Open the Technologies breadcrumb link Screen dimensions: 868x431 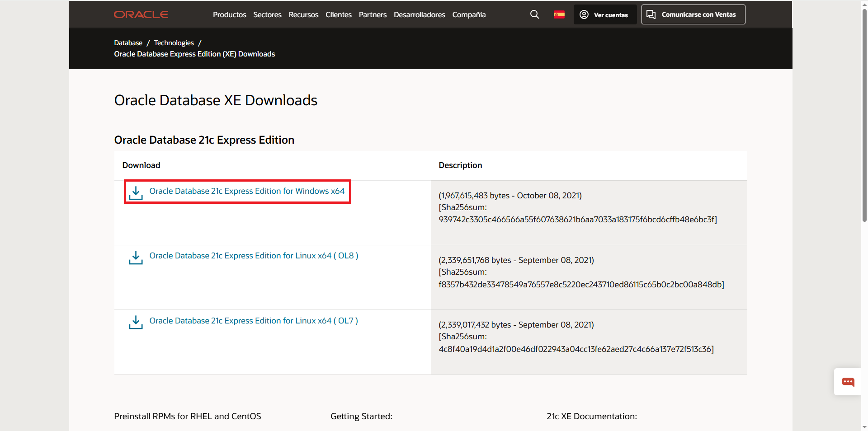pyautogui.click(x=174, y=42)
